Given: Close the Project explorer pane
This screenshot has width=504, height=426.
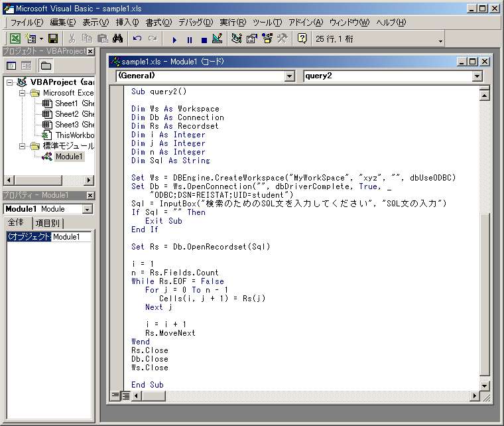Looking at the screenshot, I should click(91, 52).
